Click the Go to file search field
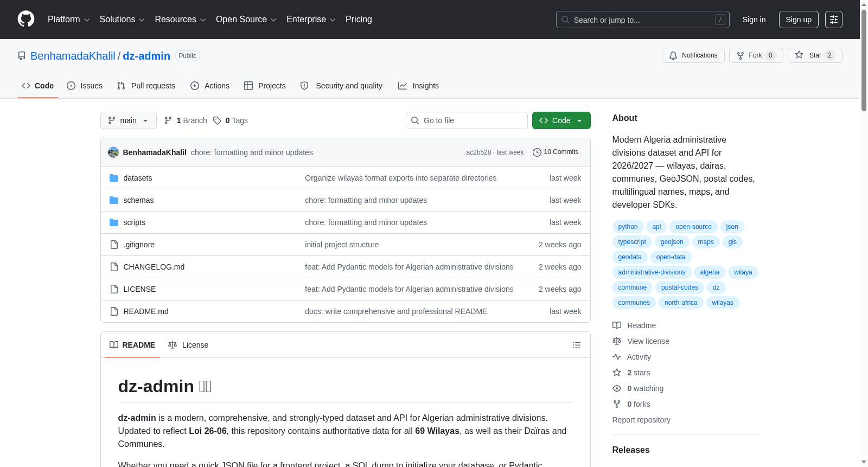Image resolution: width=868 pixels, height=467 pixels. [467, 120]
